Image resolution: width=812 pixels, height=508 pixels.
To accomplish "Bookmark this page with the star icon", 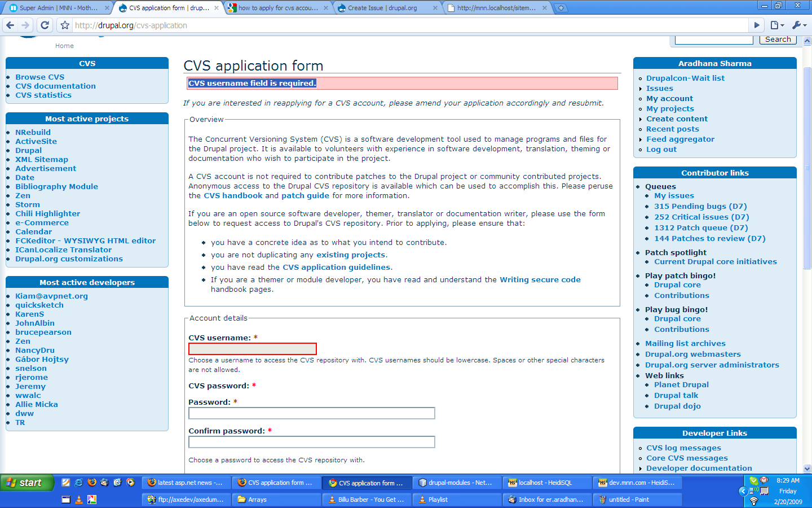I will [x=65, y=25].
